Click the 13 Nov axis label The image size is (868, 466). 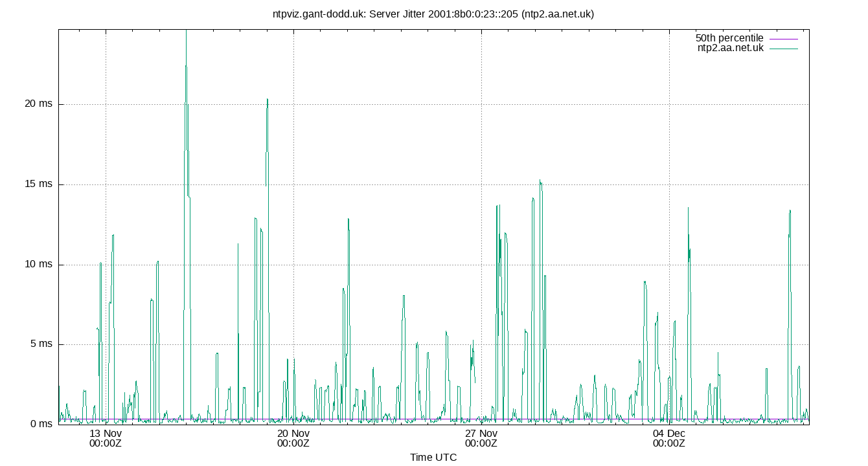click(x=106, y=432)
